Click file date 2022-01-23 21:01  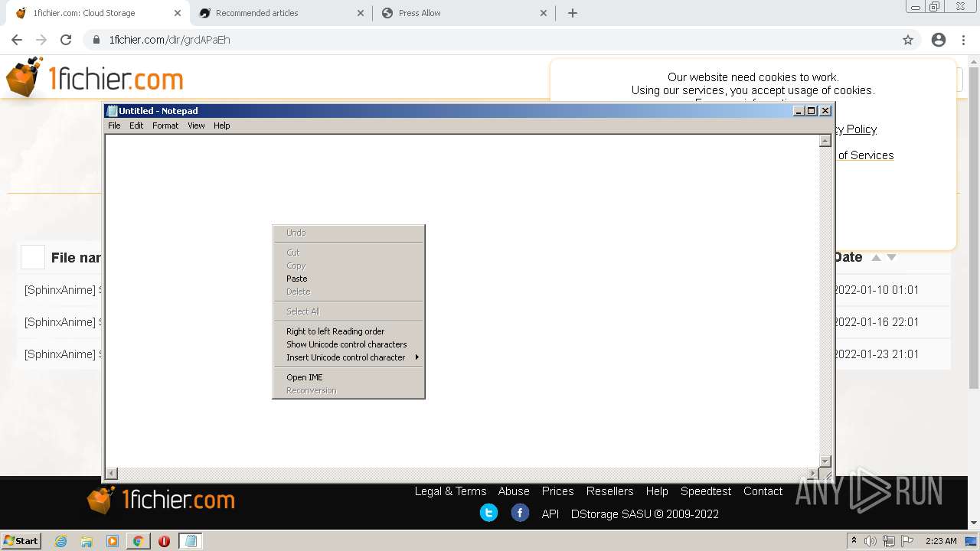(x=877, y=354)
